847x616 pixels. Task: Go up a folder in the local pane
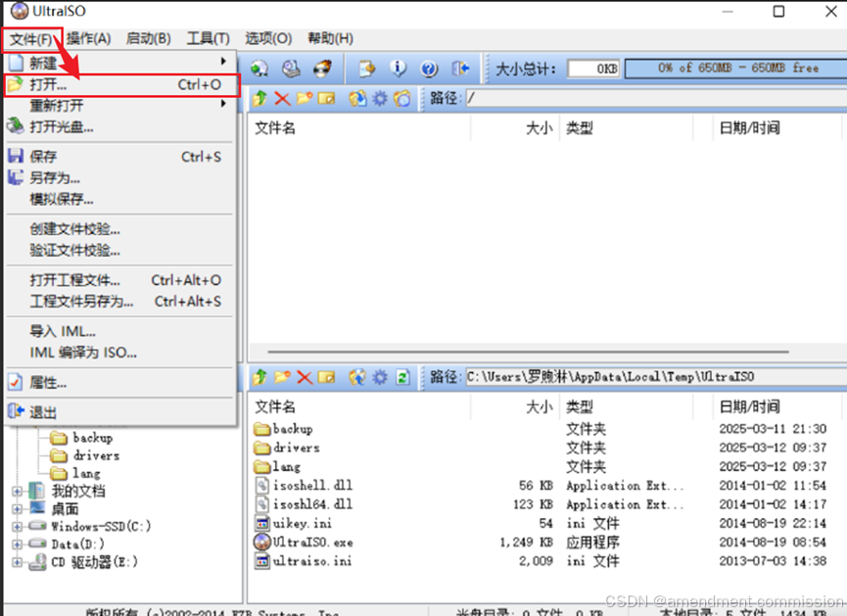(259, 377)
